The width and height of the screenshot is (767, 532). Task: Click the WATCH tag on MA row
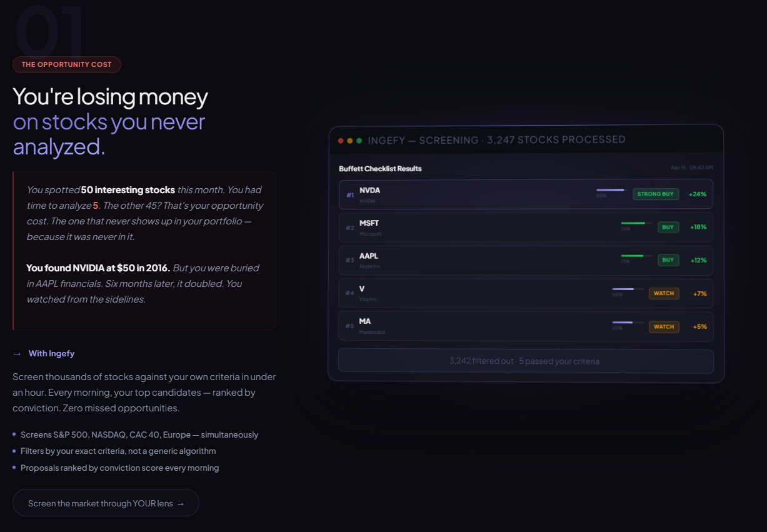point(664,326)
